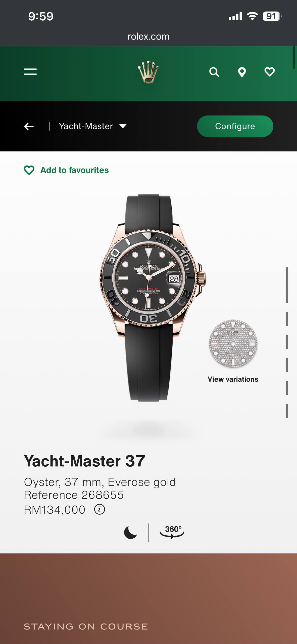Jump to first section indicator bar
Image resolution: width=297 pixels, height=644 pixels.
287,285
